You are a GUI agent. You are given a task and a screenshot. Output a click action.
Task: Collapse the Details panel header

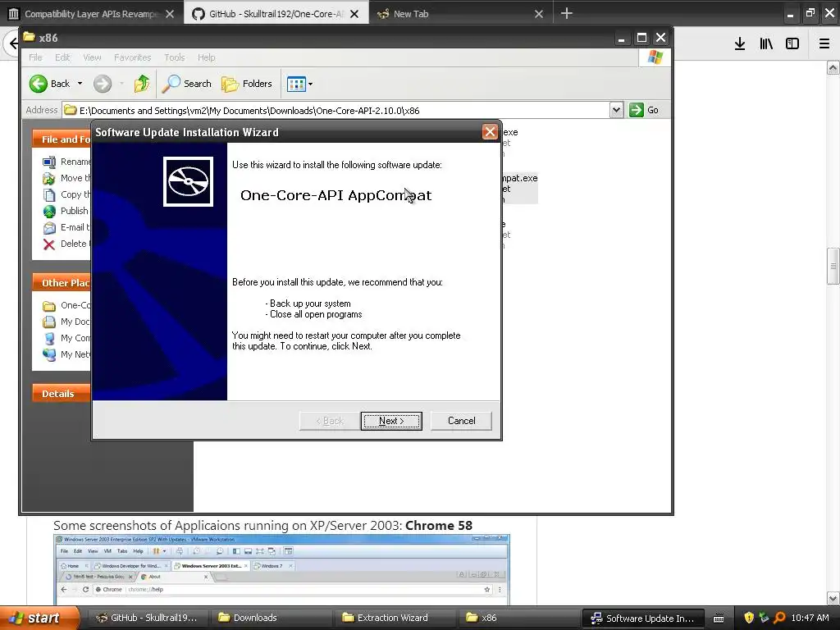61,393
